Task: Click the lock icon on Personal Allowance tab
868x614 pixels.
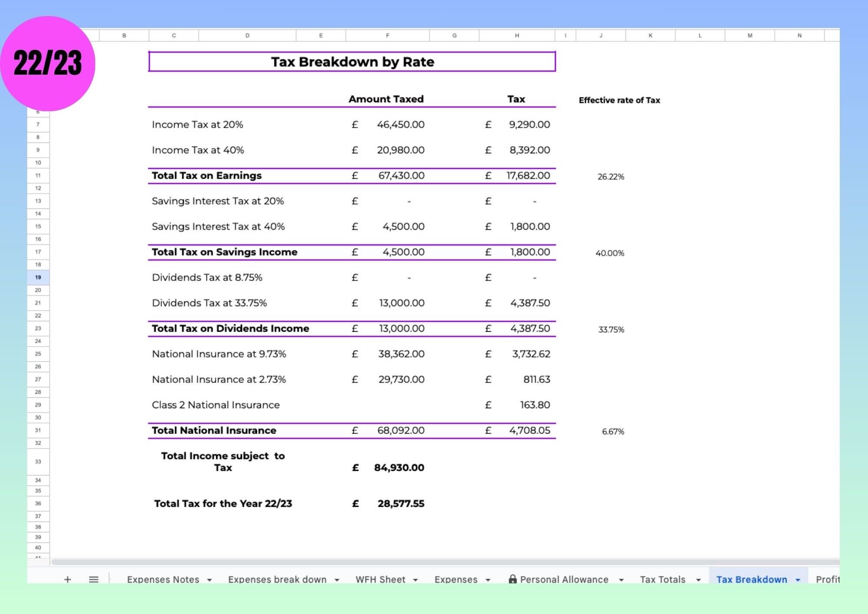Action: (513, 579)
